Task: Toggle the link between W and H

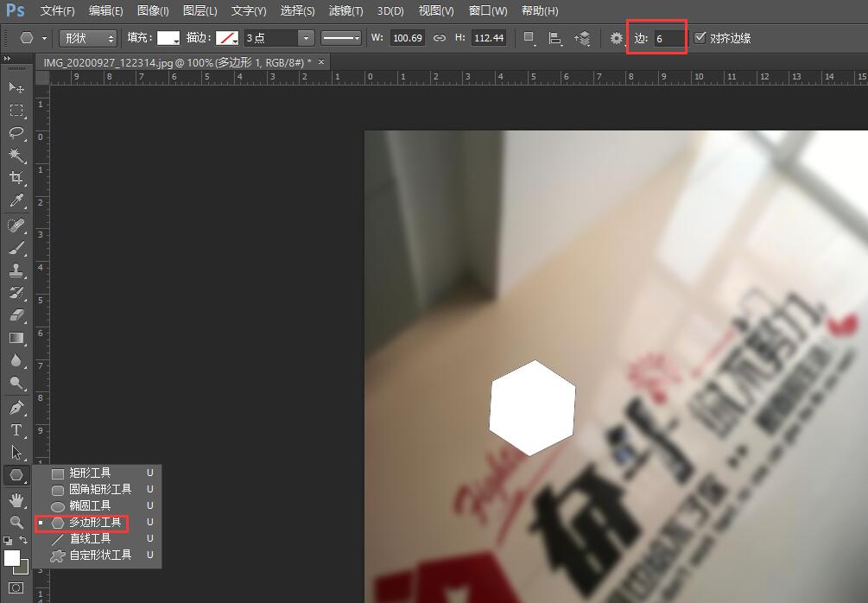Action: (440, 37)
